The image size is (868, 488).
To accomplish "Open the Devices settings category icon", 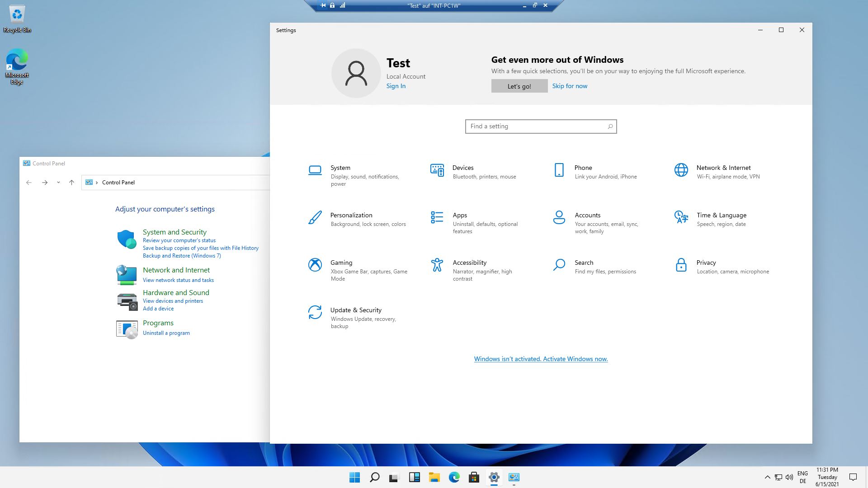I will click(437, 170).
